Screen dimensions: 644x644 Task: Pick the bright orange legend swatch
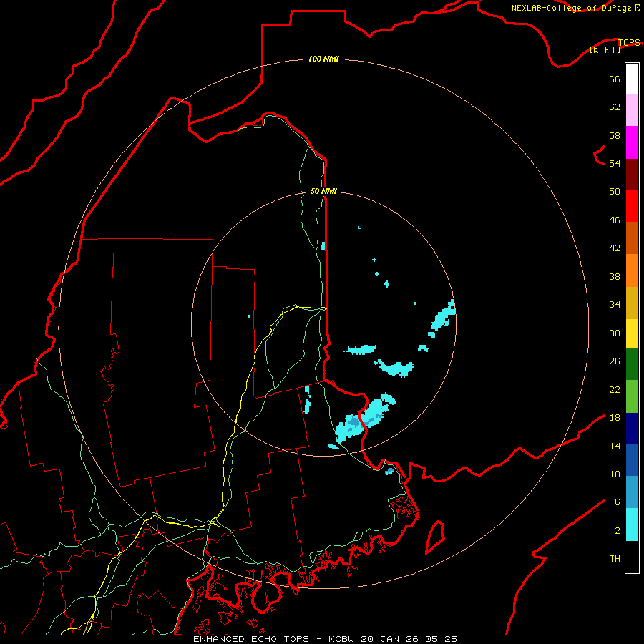pos(632,270)
